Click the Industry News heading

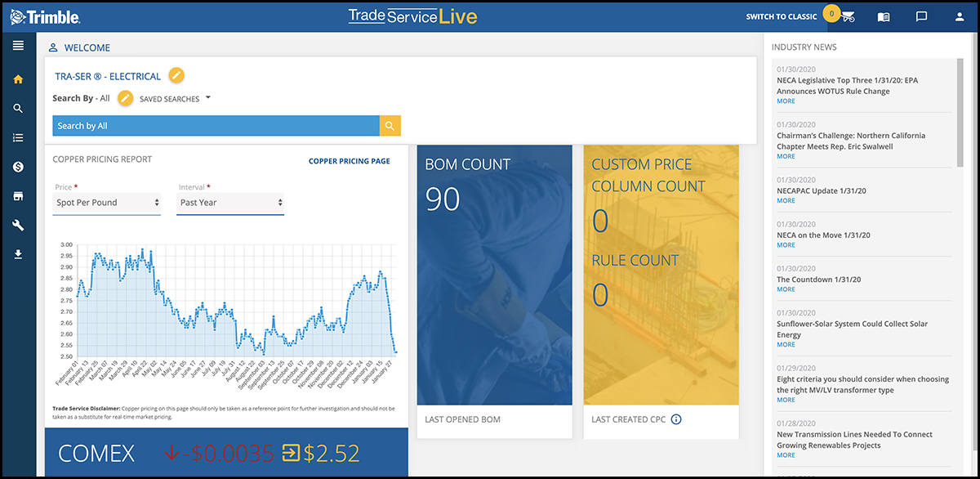pos(804,47)
